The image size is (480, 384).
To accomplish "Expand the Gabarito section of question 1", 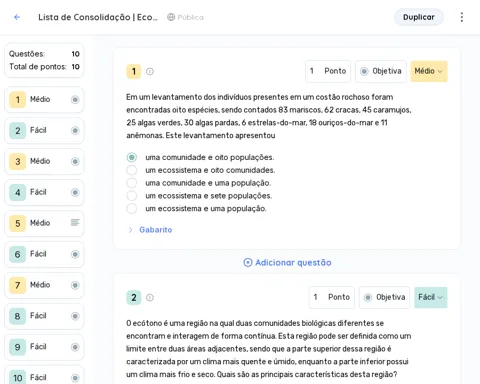I will tap(150, 230).
